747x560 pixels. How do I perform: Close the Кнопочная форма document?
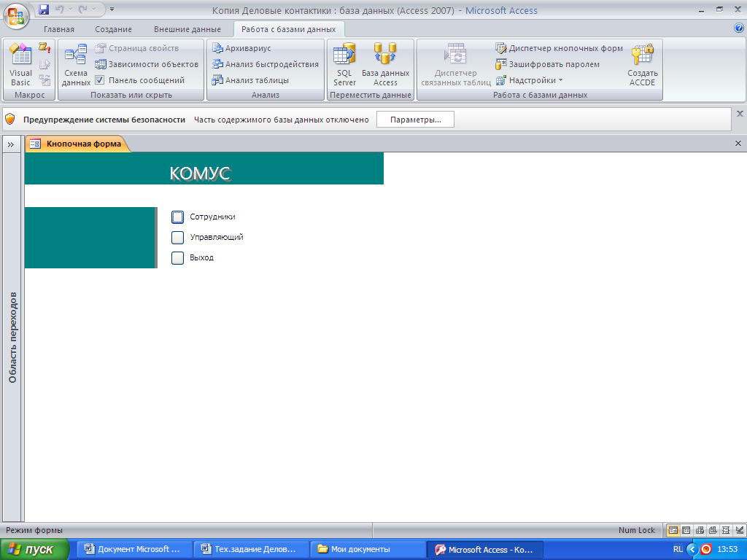point(738,144)
